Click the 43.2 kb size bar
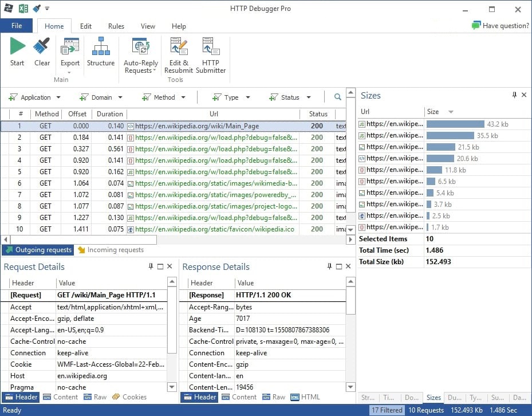Viewport: 532px width, 416px height. [455, 124]
